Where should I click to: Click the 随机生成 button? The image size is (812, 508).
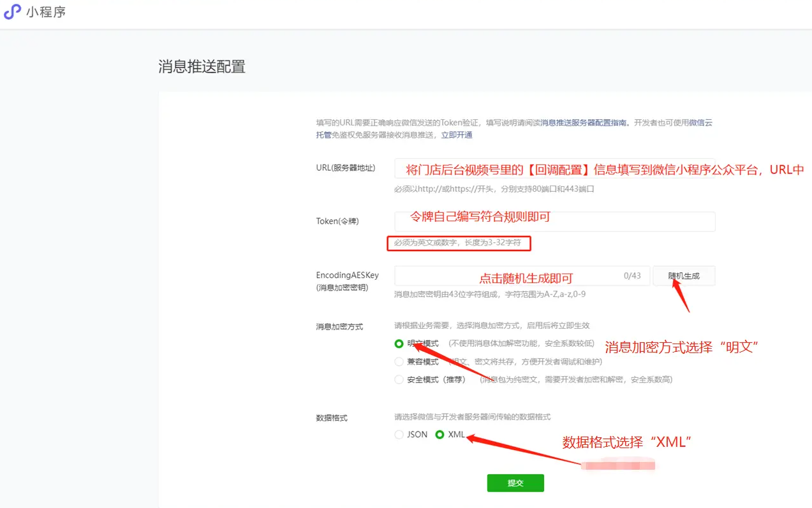click(684, 275)
